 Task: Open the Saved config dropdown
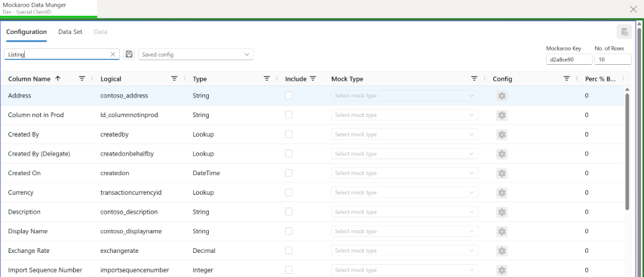tap(195, 54)
